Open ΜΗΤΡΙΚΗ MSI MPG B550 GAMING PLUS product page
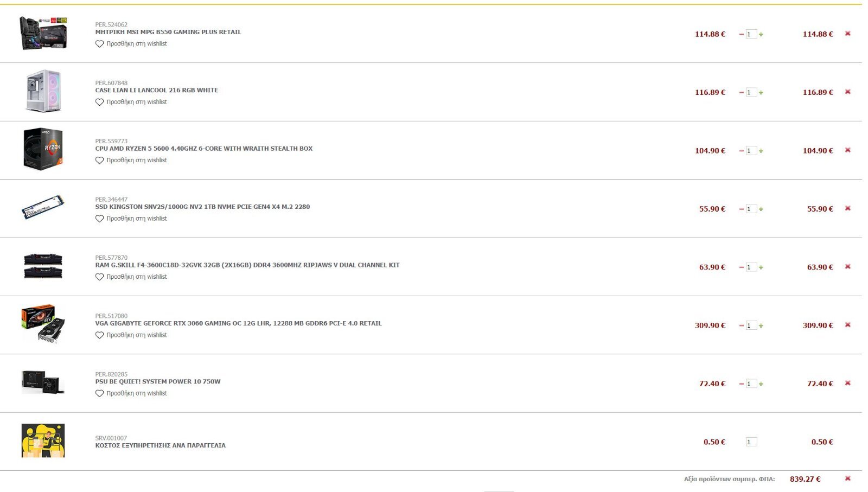The width and height of the screenshot is (868, 492). click(x=168, y=32)
